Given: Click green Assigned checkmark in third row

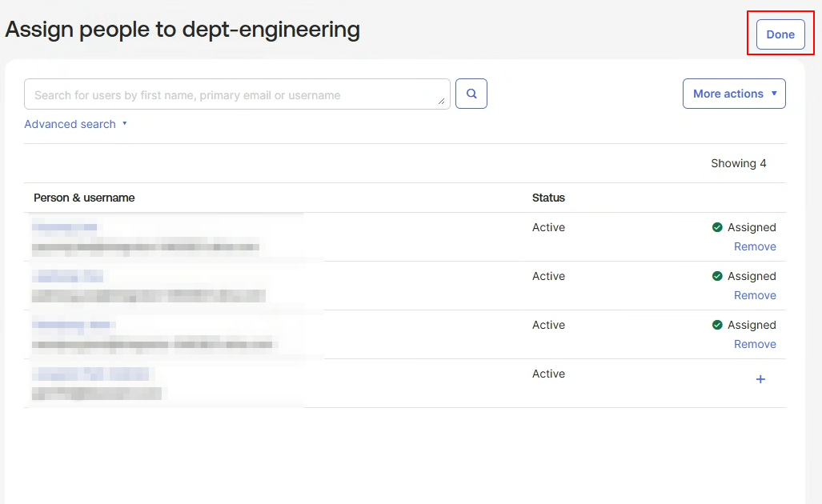Looking at the screenshot, I should [717, 324].
